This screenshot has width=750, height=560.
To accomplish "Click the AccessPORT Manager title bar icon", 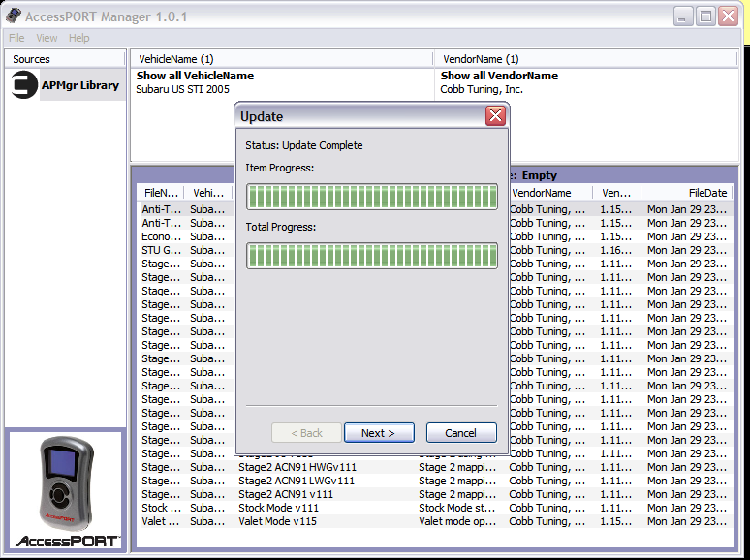I will (14, 16).
